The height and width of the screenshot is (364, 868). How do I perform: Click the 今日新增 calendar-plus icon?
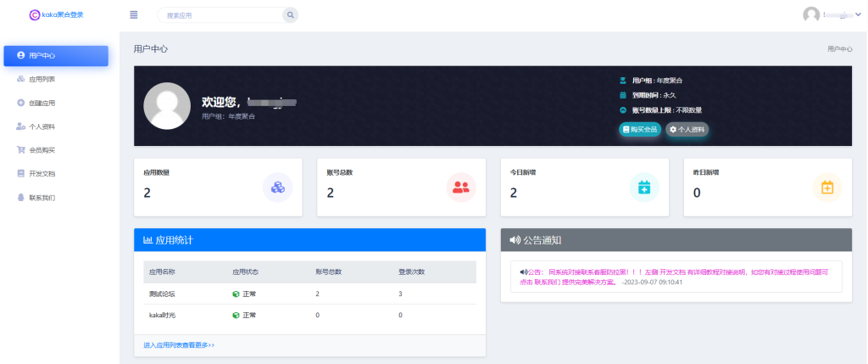[644, 188]
